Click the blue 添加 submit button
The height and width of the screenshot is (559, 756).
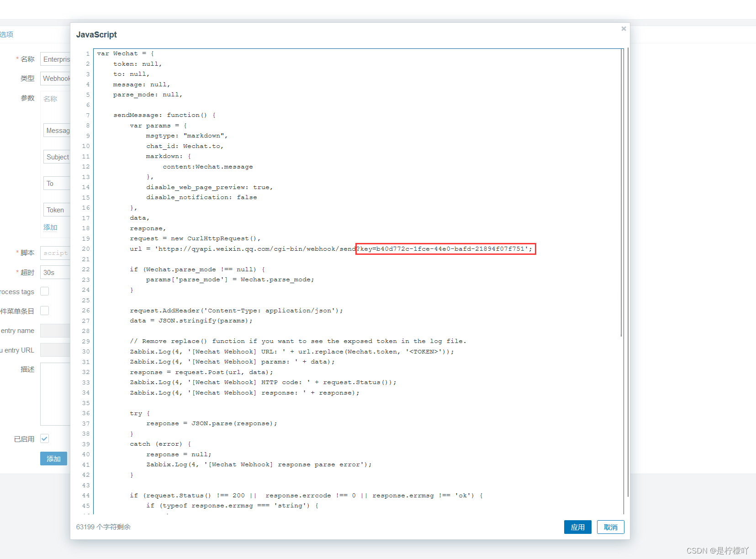click(53, 459)
